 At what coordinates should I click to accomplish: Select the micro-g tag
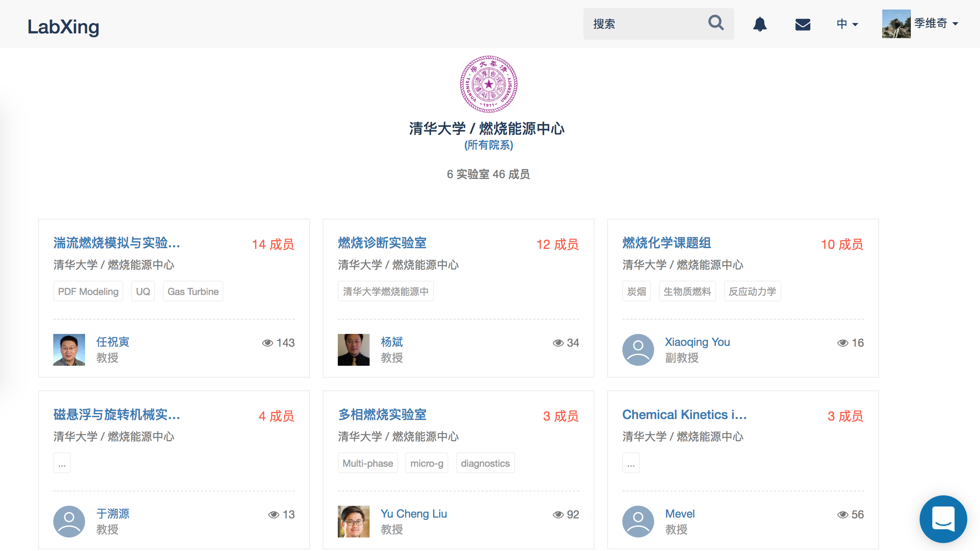427,463
